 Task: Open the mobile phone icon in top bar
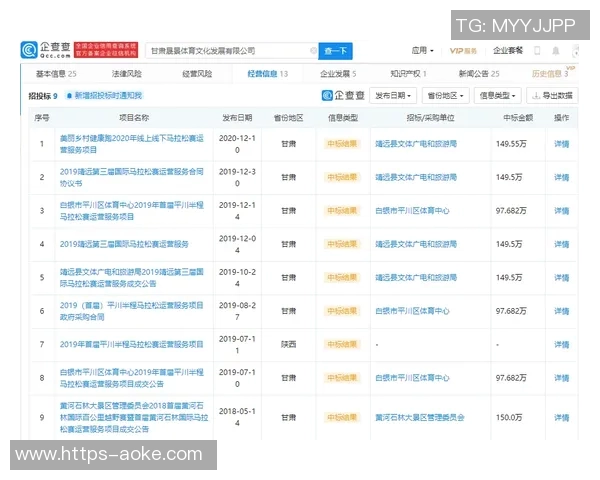537,51
